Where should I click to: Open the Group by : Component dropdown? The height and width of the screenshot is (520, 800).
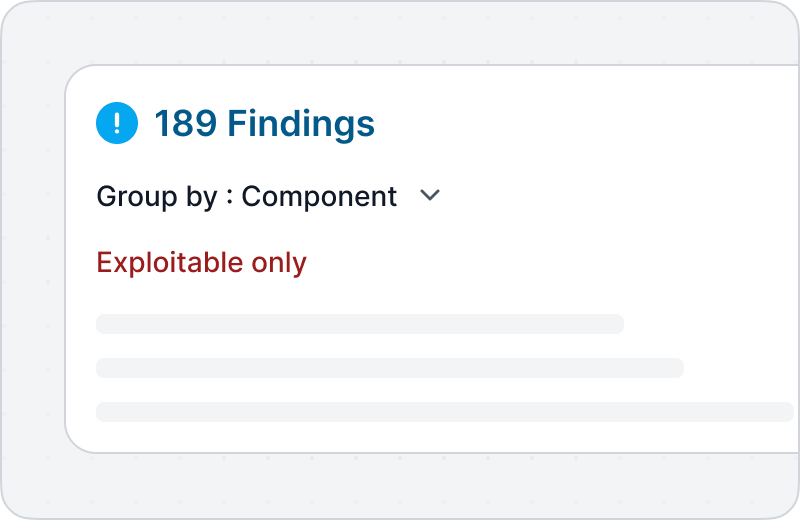268,196
